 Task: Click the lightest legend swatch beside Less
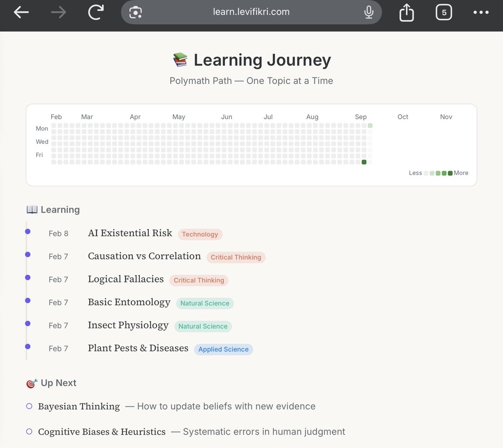426,173
